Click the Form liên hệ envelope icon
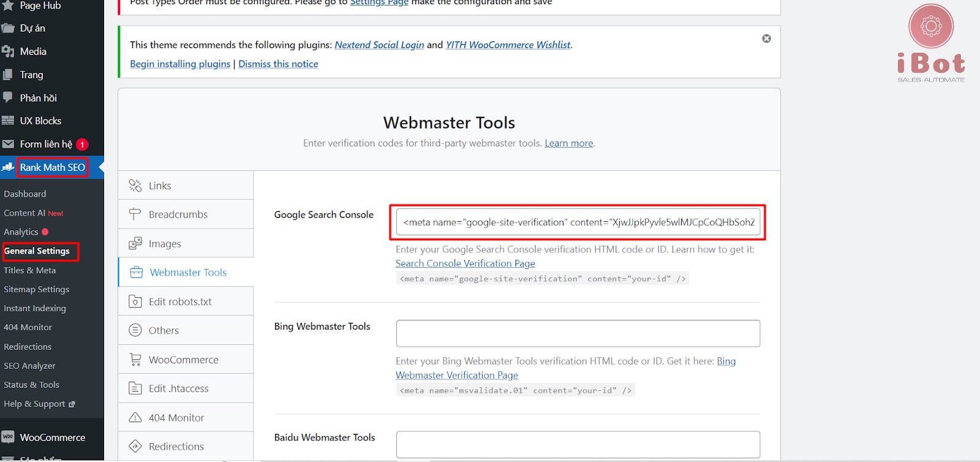 pyautogui.click(x=8, y=144)
